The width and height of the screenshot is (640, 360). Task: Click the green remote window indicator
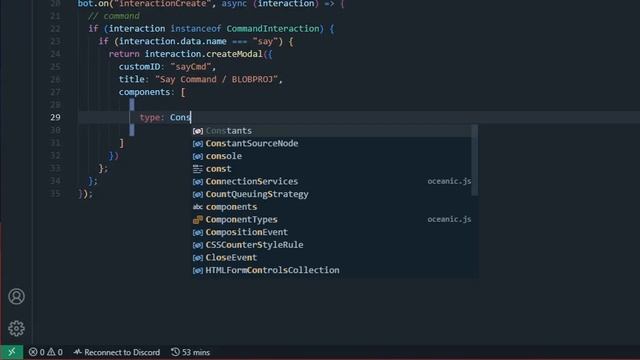[x=11, y=352]
